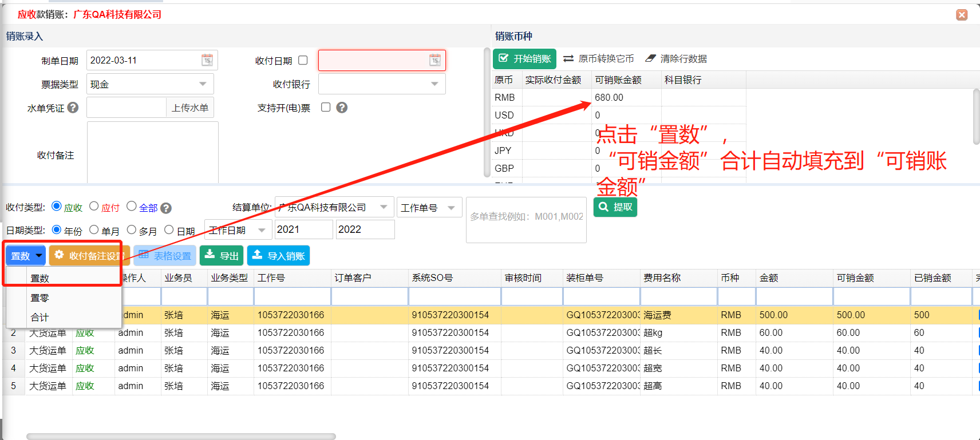Click the help icon beside 支持开(电)票
Screen dimensions: 980x440
pyautogui.click(x=342, y=108)
